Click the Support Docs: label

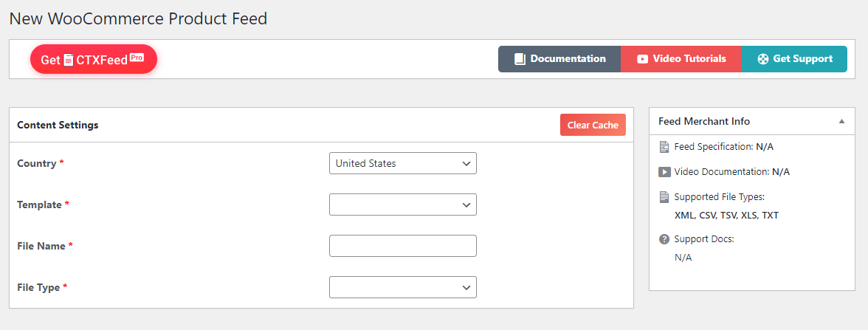(703, 239)
